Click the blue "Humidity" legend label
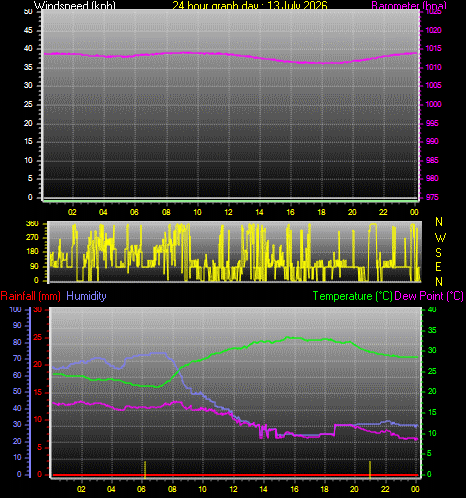Viewport: 466px width, 498px height. (x=86, y=296)
